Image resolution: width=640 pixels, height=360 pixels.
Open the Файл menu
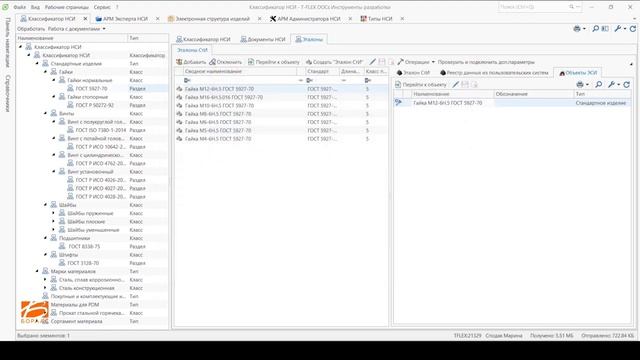pyautogui.click(x=20, y=7)
